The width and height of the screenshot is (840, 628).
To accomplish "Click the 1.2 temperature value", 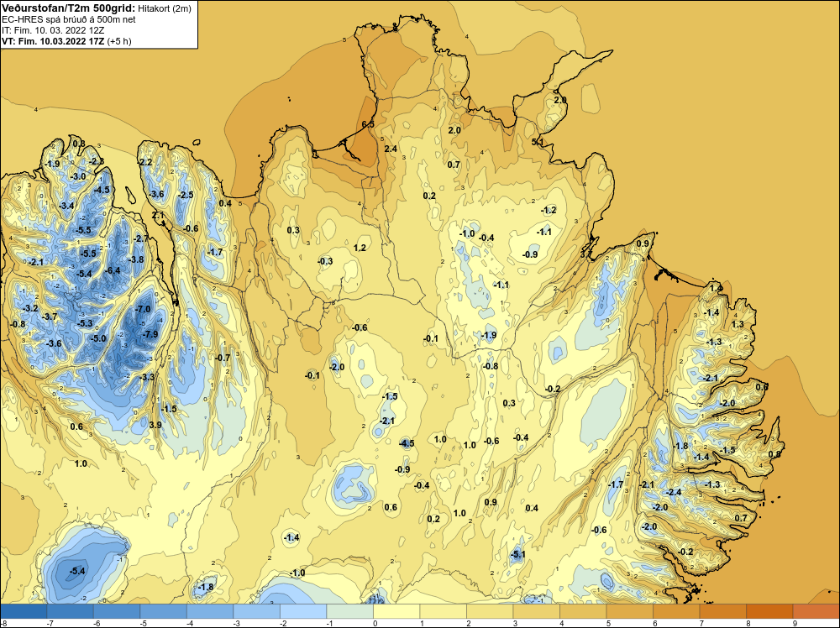I will 360,248.
